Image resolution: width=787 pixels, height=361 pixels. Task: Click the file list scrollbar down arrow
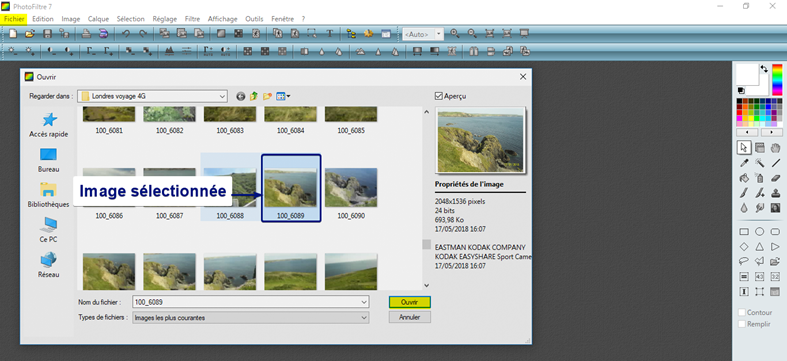click(x=427, y=285)
